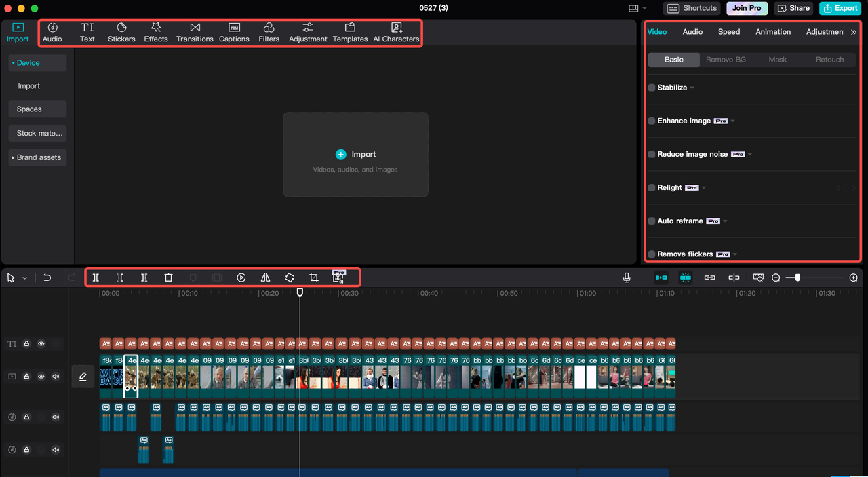Click the Rotate icon in the timeline toolbar
The height and width of the screenshot is (477, 868).
point(290,278)
